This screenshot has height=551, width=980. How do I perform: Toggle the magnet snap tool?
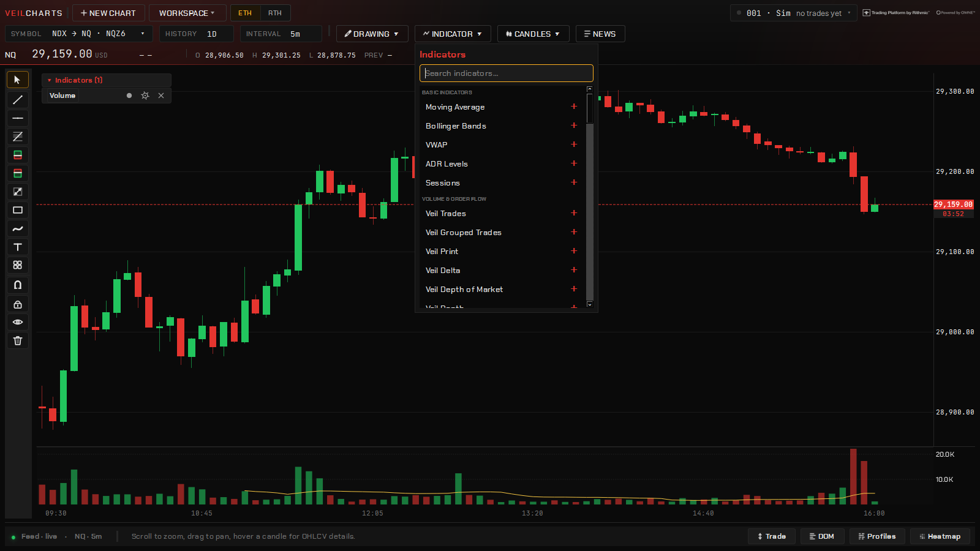[x=18, y=285]
